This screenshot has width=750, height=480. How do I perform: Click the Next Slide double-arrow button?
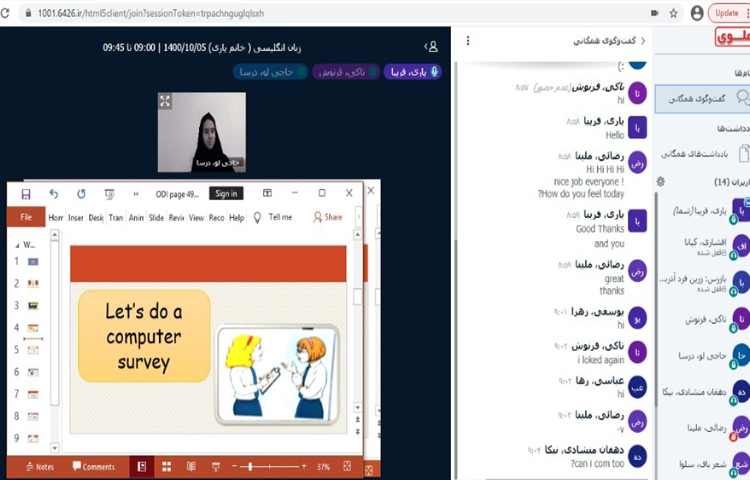(x=357, y=432)
